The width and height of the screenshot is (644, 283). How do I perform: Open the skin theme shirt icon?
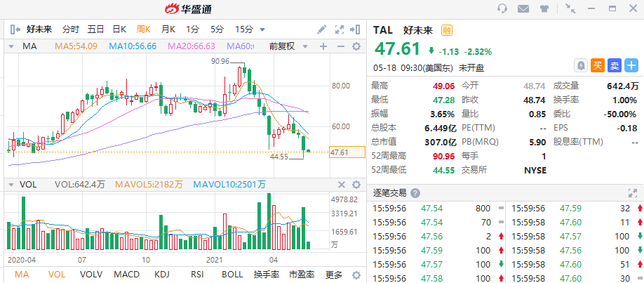point(544,8)
